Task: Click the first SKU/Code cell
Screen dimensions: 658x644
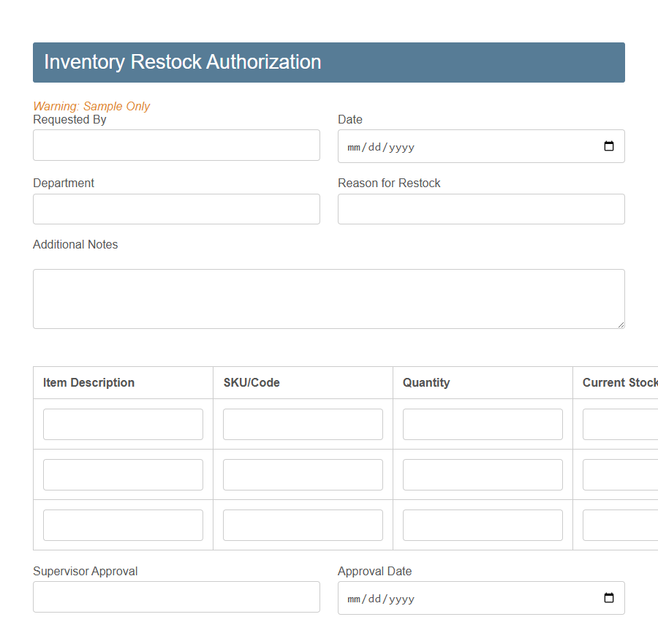Action: [x=302, y=424]
